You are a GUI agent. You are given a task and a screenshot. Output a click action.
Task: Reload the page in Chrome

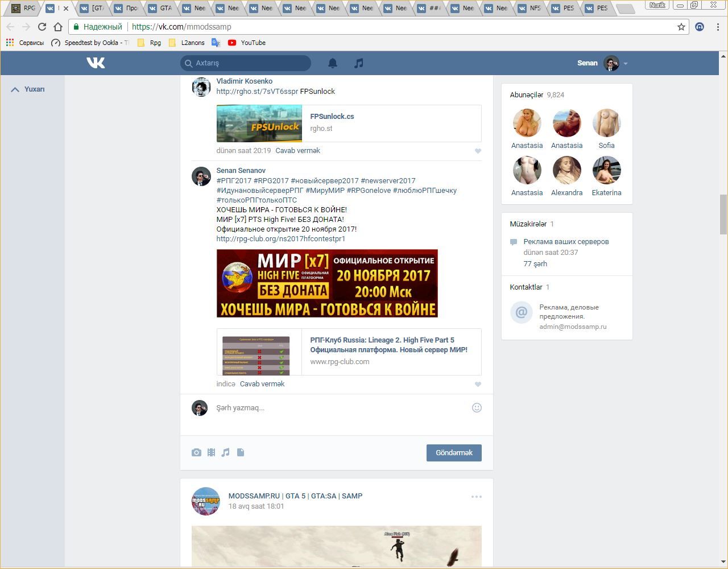point(42,27)
